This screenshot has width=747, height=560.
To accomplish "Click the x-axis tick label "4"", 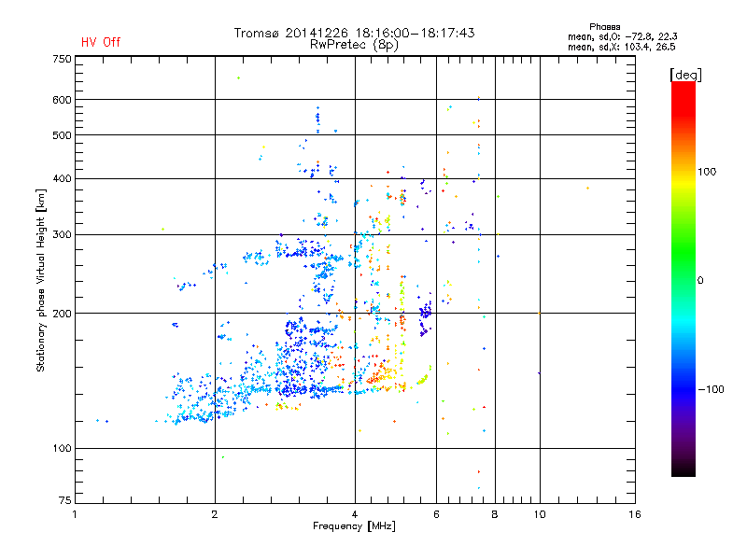I will point(355,514).
